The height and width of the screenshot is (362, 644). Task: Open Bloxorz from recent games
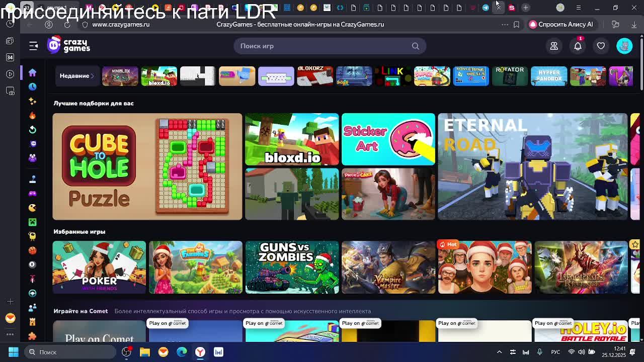(x=315, y=76)
